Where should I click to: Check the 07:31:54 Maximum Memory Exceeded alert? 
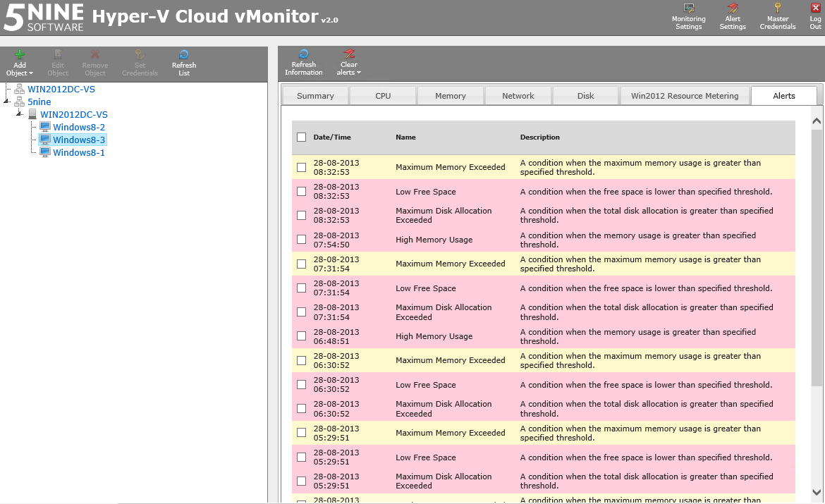pyautogui.click(x=302, y=264)
